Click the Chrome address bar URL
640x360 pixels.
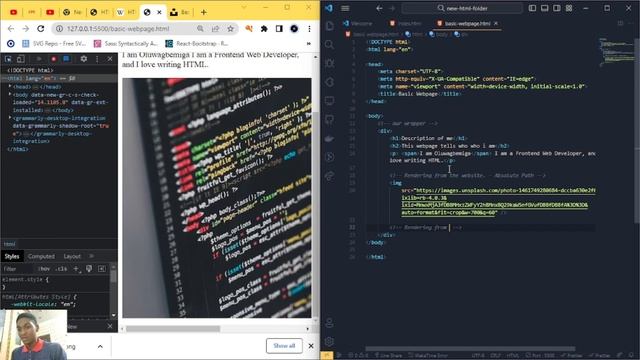pos(118,29)
